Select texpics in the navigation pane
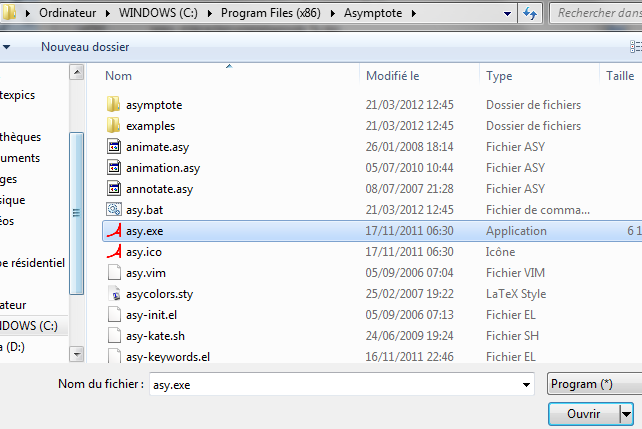Image resolution: width=642 pixels, height=429 pixels. pyautogui.click(x=18, y=95)
